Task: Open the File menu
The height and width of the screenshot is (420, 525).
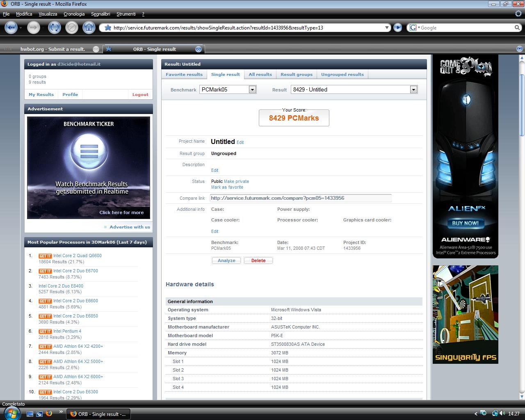Action: [6, 14]
